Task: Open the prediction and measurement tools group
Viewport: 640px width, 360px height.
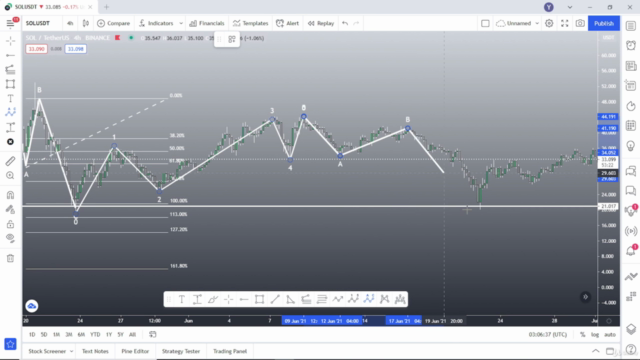Action: coord(11,127)
